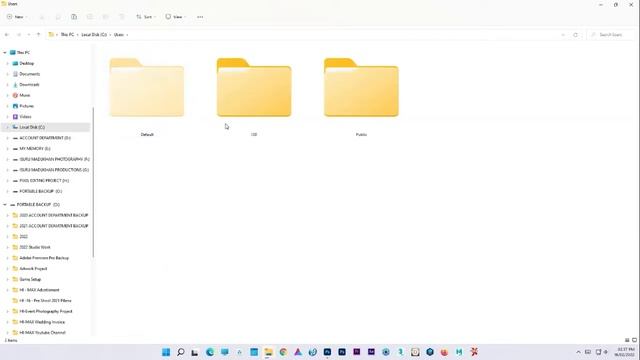
Task: Open the View layout dropdown
Action: tap(176, 17)
